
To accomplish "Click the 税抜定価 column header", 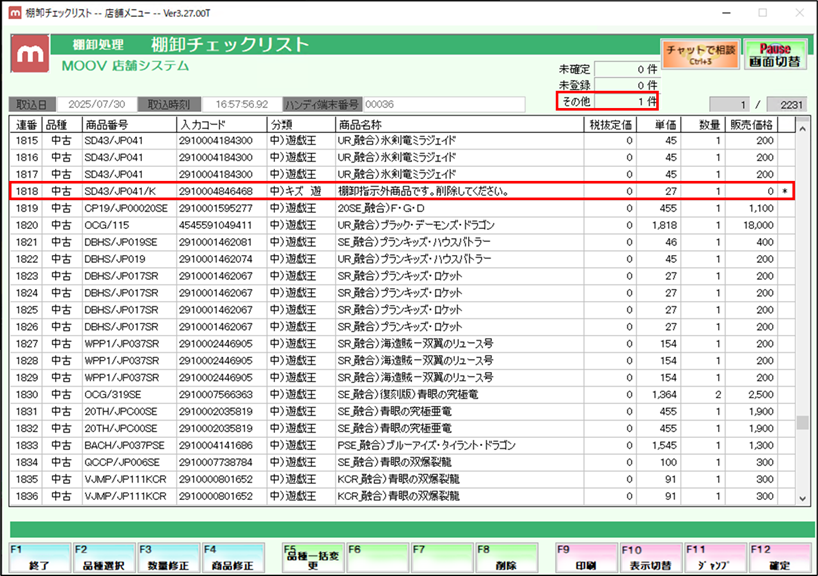I will point(610,125).
